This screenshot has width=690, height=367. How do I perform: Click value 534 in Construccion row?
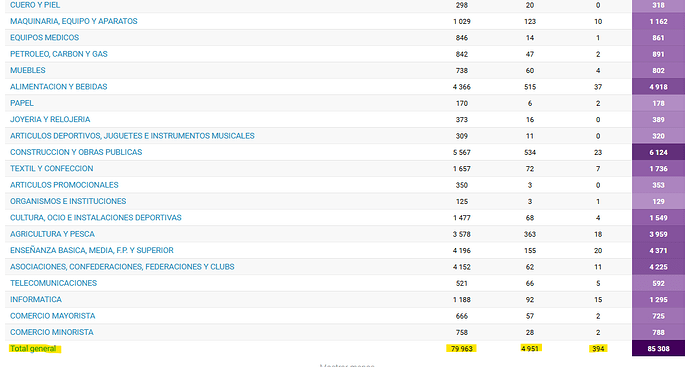click(530, 152)
